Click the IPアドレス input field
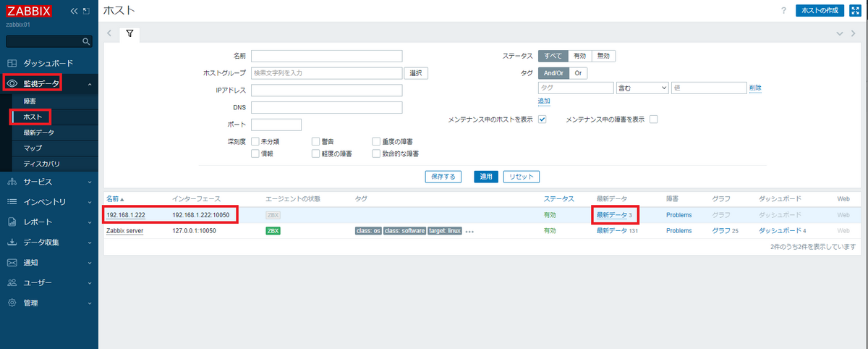This screenshot has height=349, width=868. [x=326, y=91]
